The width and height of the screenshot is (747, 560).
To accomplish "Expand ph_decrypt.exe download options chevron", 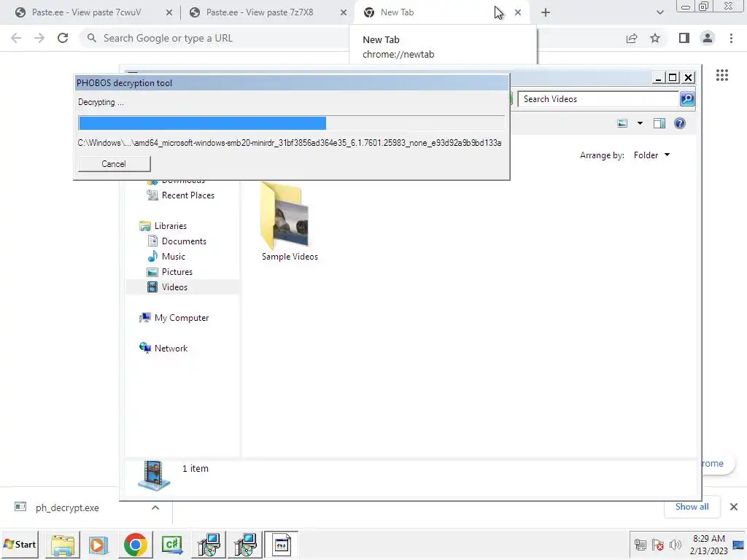I will tap(155, 507).
